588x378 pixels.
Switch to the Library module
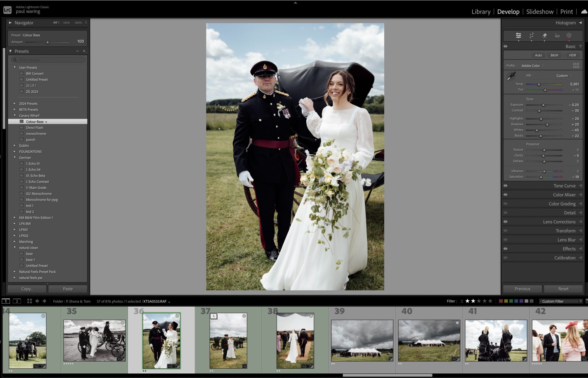(x=481, y=11)
